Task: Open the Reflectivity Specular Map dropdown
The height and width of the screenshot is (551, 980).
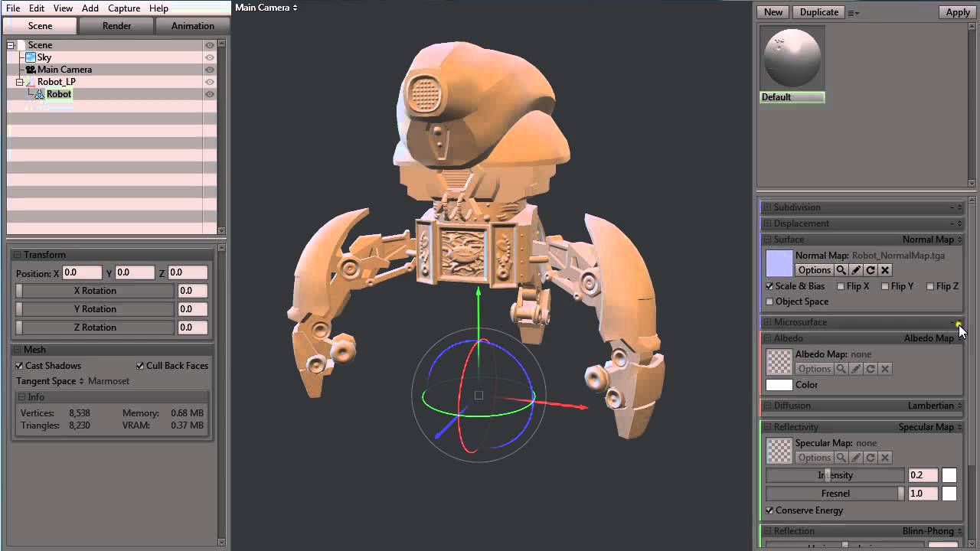Action: click(931, 427)
